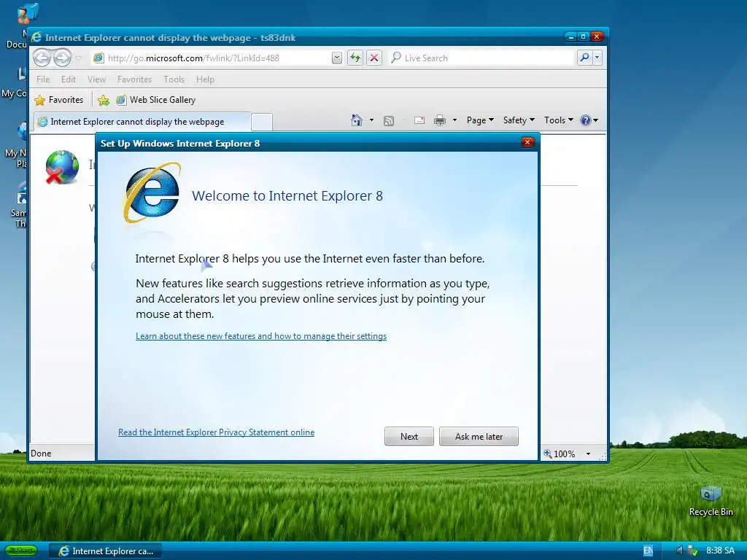Click the blue Help question mark icon
747x560 pixels.
[x=586, y=120]
